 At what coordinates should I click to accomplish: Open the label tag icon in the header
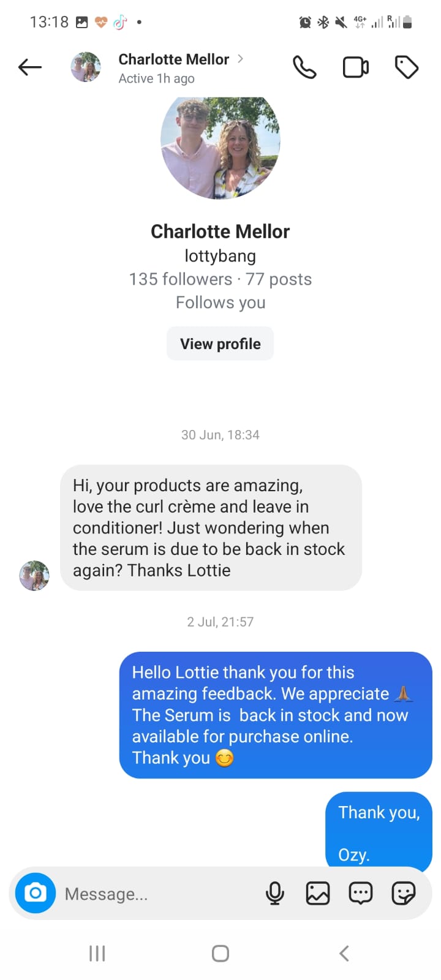click(x=406, y=67)
